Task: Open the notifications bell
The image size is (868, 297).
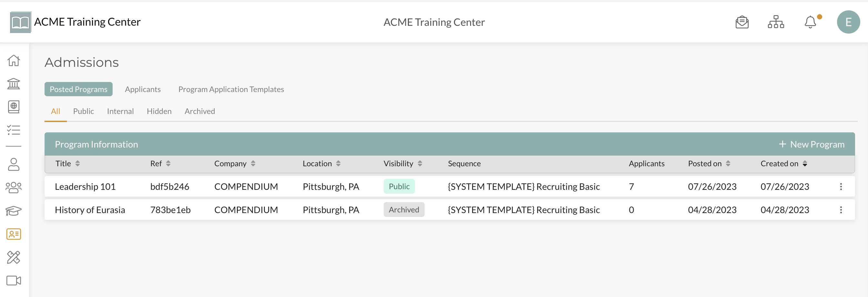Action: pyautogui.click(x=810, y=22)
